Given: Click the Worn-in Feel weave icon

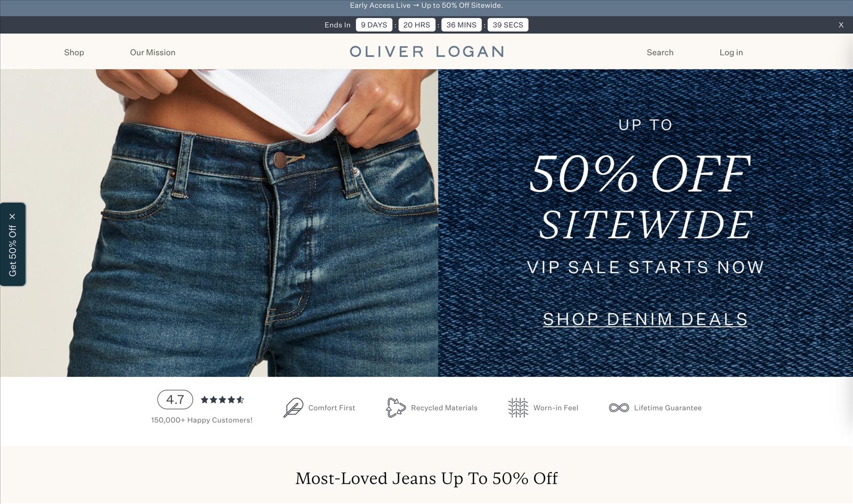Looking at the screenshot, I should (x=518, y=408).
